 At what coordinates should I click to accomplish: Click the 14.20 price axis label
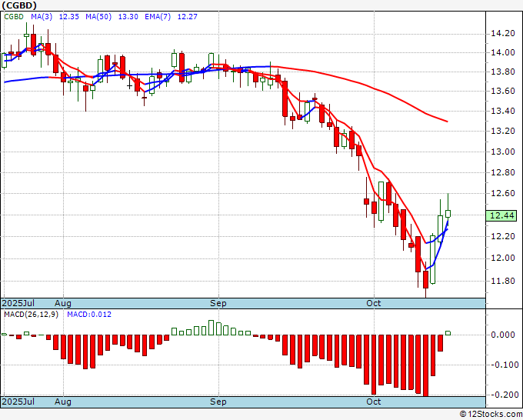tap(503, 33)
